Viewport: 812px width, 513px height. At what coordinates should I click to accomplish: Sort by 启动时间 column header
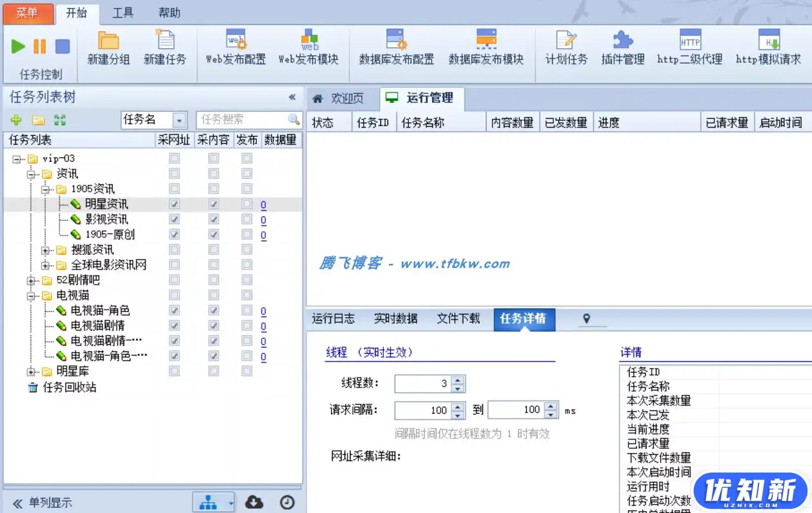[782, 123]
